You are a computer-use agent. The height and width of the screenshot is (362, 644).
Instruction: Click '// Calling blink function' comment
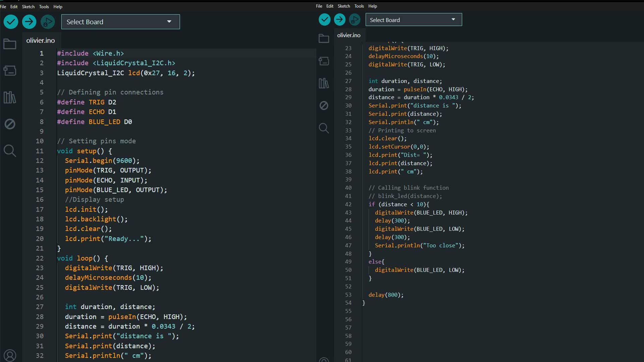409,188
